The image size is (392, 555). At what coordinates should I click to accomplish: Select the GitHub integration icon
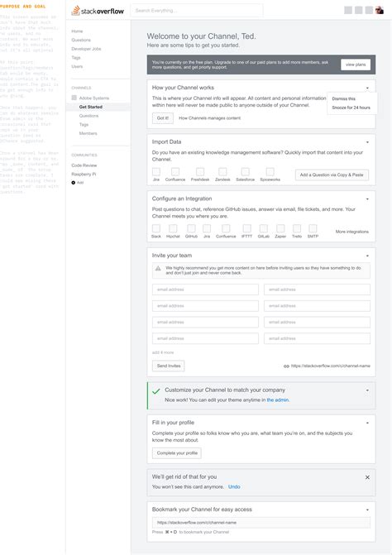pyautogui.click(x=191, y=228)
